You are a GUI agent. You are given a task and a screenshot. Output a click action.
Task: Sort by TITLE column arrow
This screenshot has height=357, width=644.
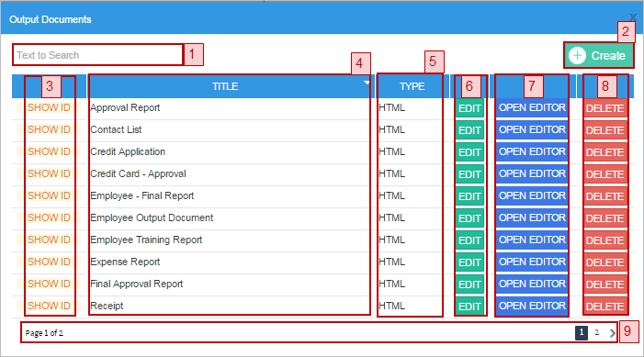pos(367,83)
